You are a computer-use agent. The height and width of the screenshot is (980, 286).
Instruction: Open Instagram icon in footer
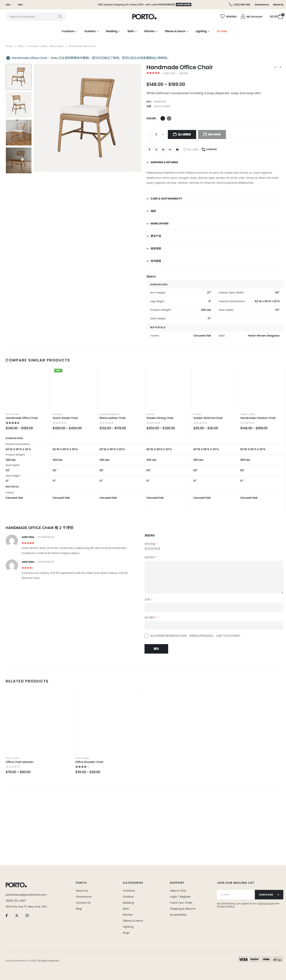tap(27, 915)
